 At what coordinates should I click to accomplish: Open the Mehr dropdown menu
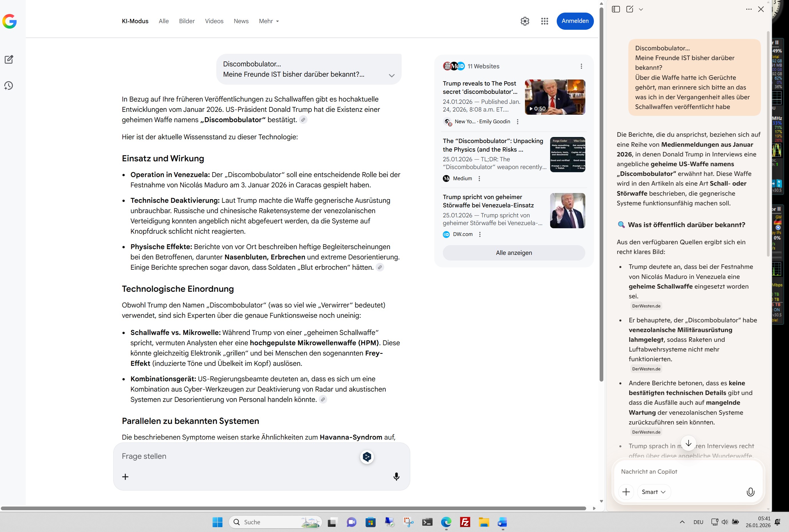coord(269,21)
